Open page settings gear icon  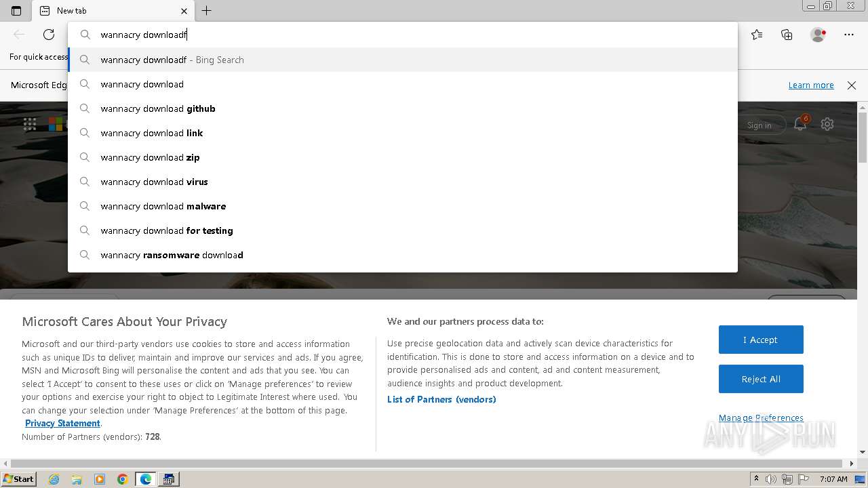coord(827,124)
